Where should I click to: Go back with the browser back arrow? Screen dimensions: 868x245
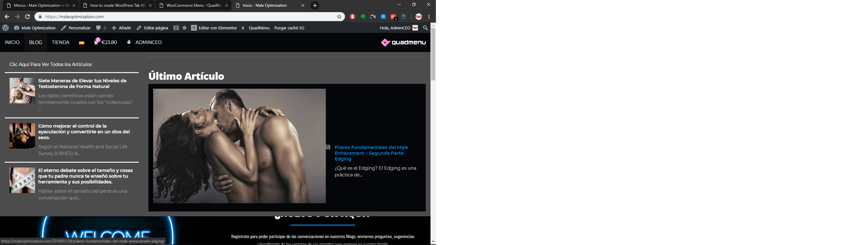pos(7,17)
